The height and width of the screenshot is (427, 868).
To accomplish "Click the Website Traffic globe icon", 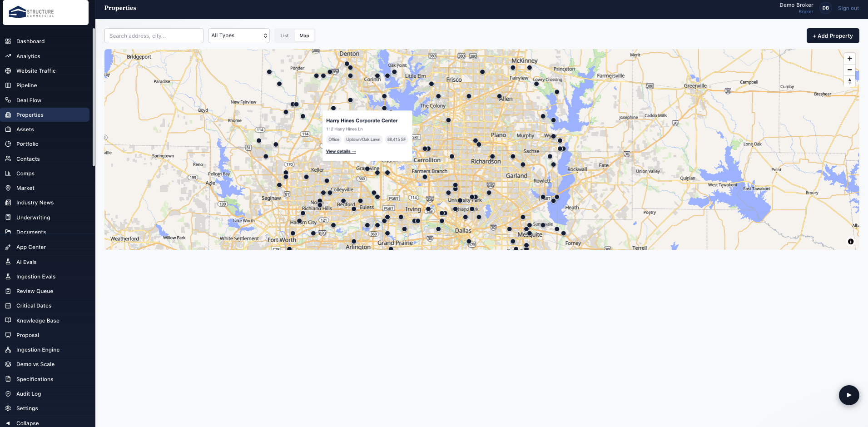I will (x=8, y=71).
